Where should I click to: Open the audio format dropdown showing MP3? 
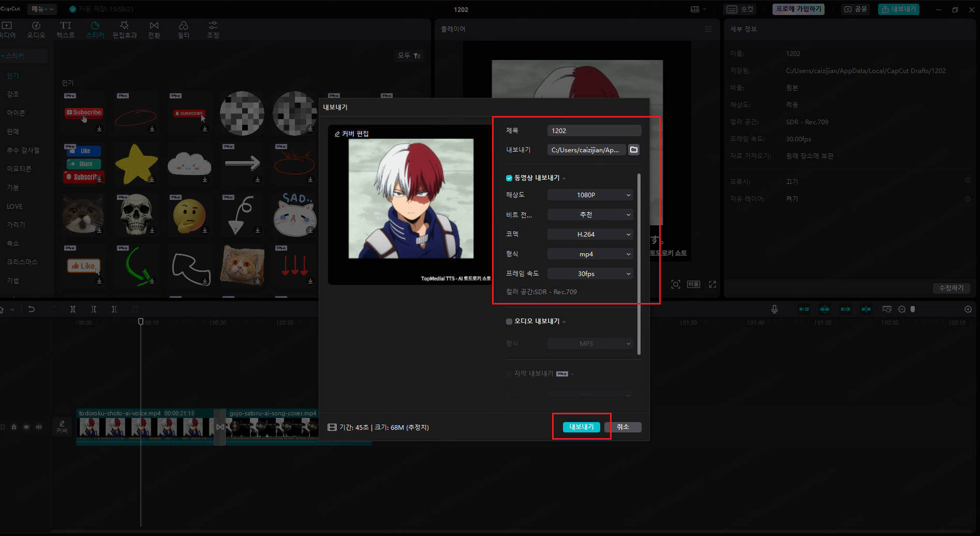(x=590, y=343)
